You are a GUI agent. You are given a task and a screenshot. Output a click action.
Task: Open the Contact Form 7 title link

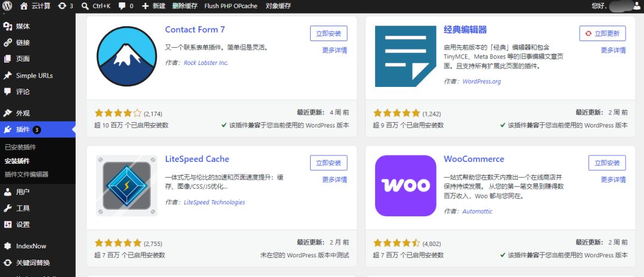pyautogui.click(x=195, y=30)
